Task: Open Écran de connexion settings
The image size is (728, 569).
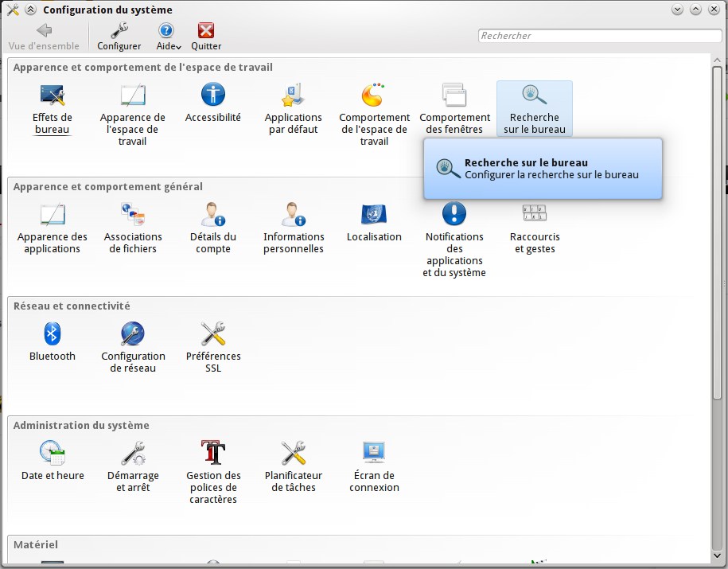Action: 374,467
